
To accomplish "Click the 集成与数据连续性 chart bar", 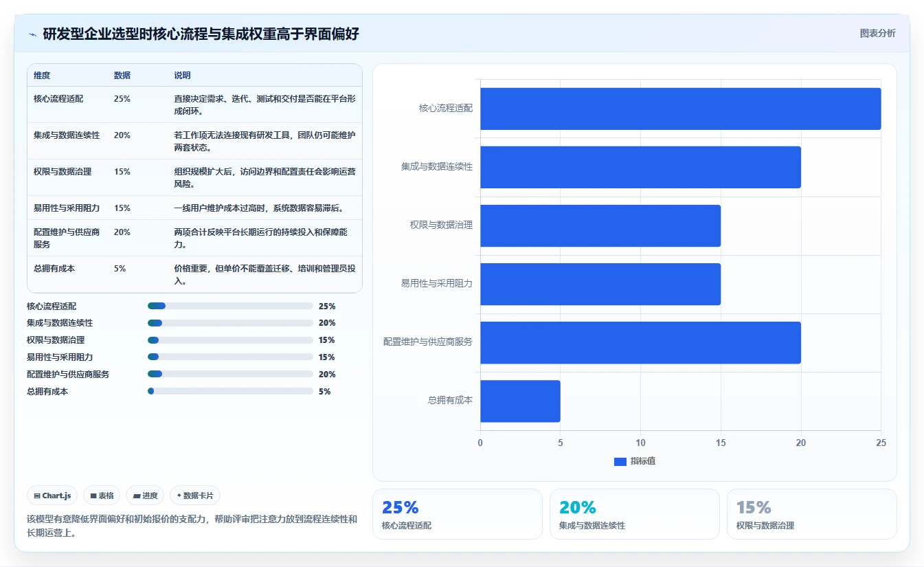I will point(640,167).
